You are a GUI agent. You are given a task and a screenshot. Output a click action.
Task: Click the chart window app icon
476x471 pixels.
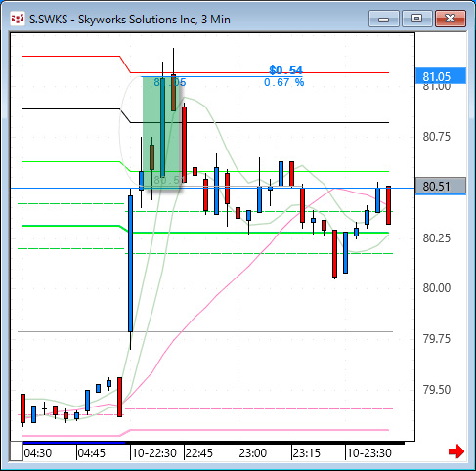pos(18,19)
